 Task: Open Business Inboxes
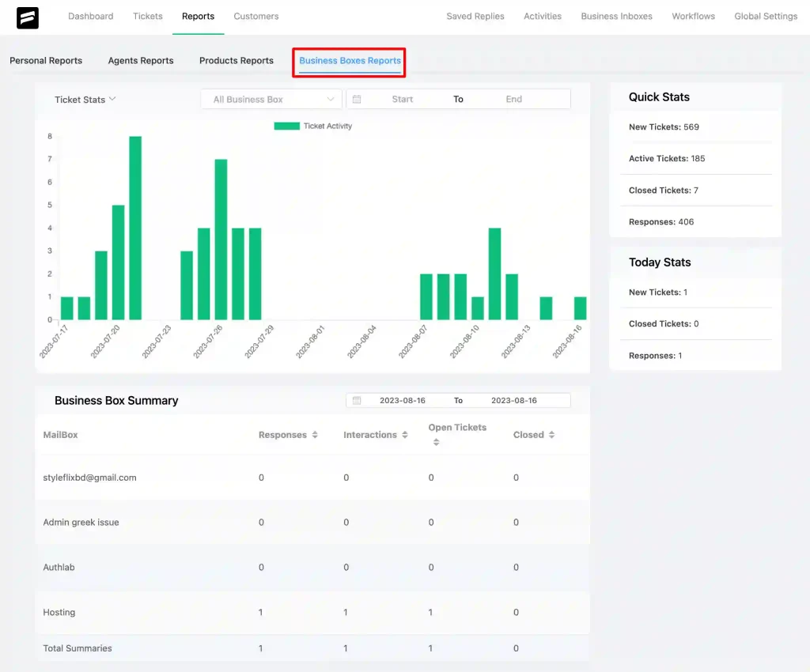coord(616,16)
